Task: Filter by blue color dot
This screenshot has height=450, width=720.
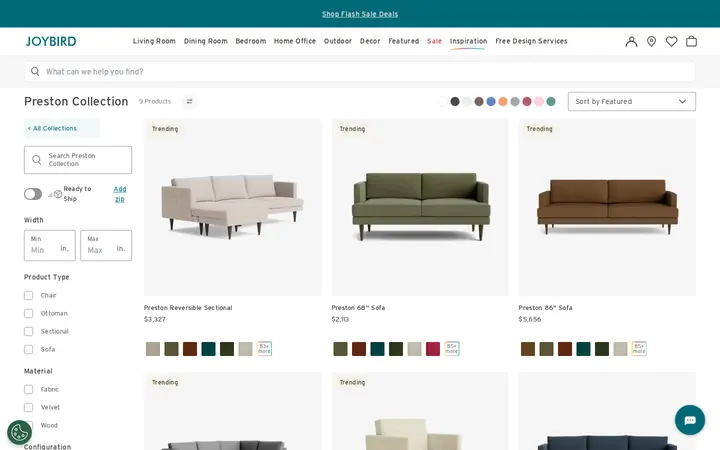Action: pos(491,101)
